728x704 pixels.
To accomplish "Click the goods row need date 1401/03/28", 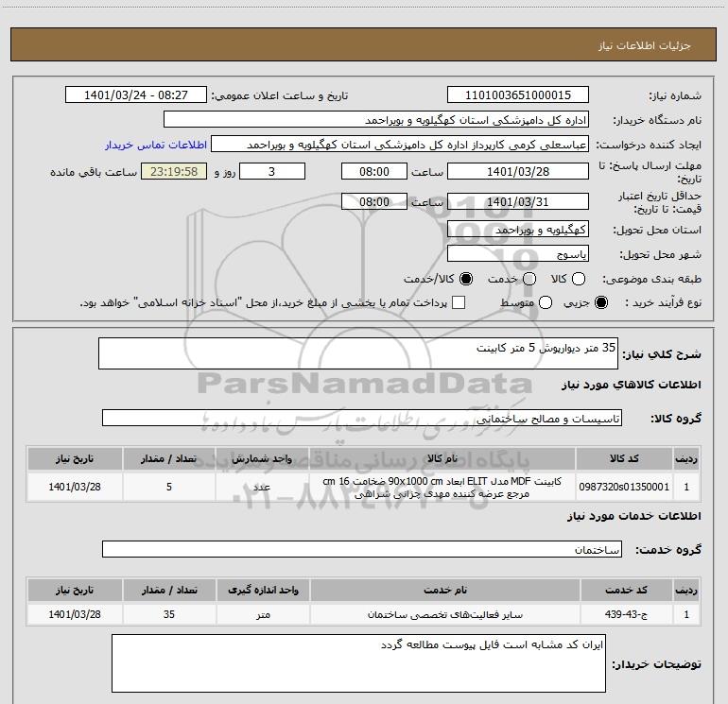I will pos(75,487).
